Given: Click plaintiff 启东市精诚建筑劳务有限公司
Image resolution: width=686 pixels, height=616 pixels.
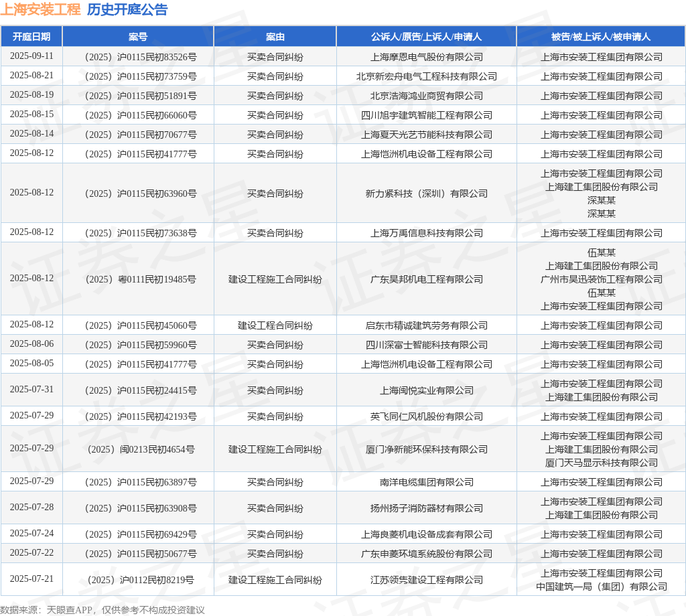Looking at the screenshot, I should pyautogui.click(x=427, y=325).
